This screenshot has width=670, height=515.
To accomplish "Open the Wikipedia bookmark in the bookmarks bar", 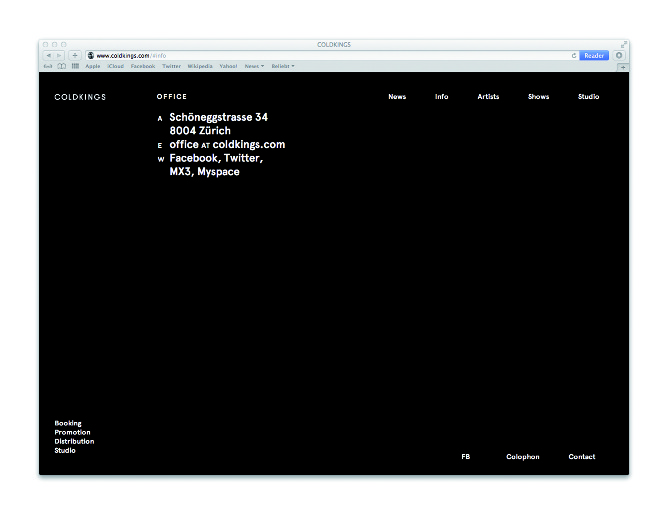I will point(200,66).
